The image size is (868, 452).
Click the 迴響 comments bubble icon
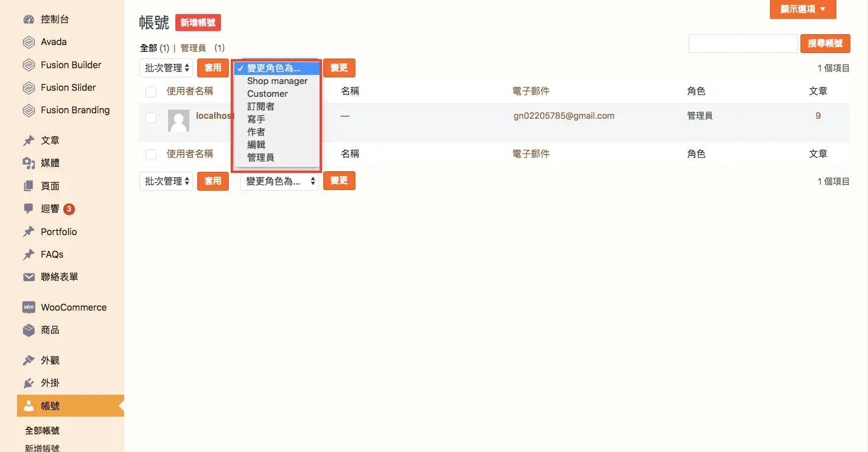point(29,209)
